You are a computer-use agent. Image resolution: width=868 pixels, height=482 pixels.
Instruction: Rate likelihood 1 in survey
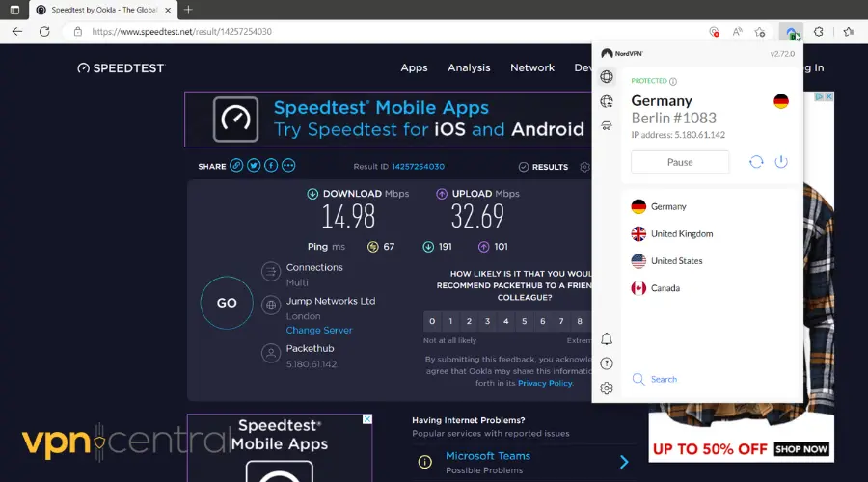point(450,321)
